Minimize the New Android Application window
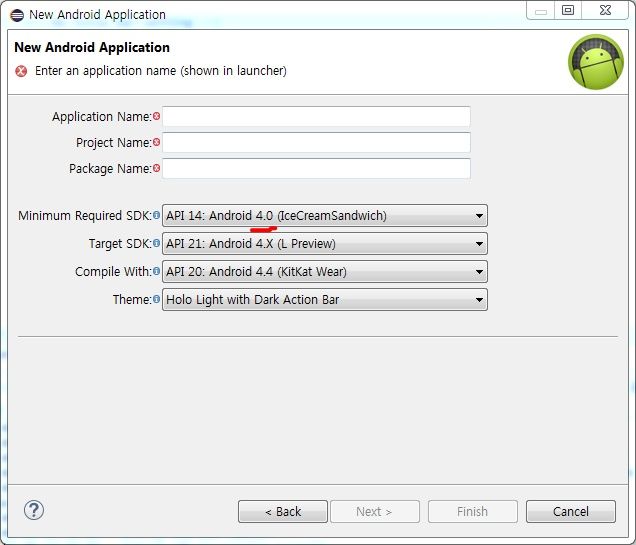636x545 pixels. click(540, 10)
